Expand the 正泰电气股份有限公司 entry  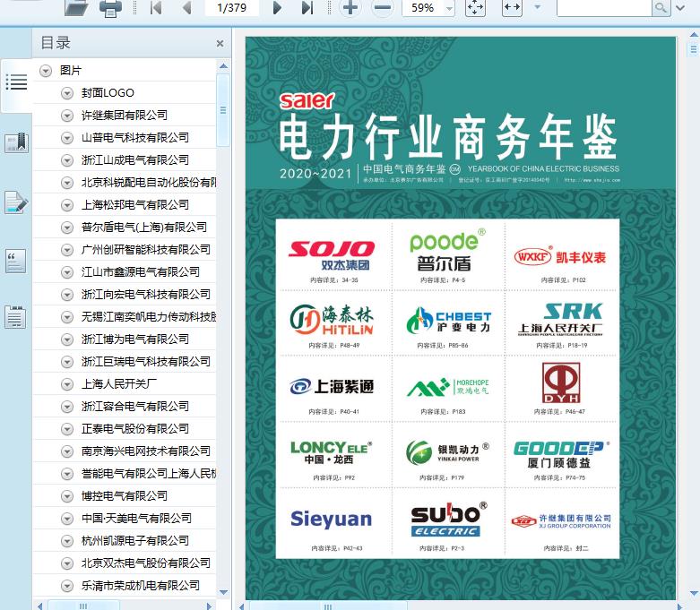[x=67, y=429]
